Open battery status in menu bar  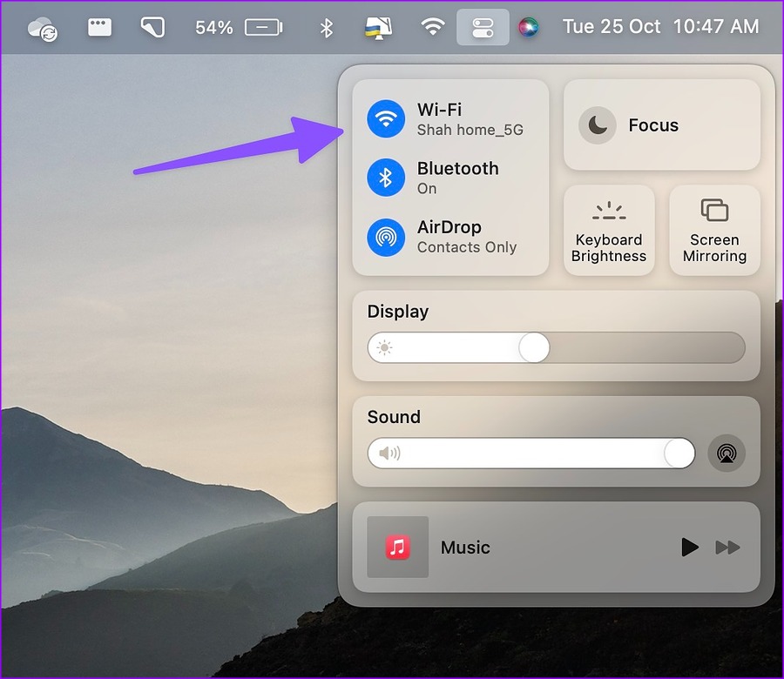click(263, 27)
